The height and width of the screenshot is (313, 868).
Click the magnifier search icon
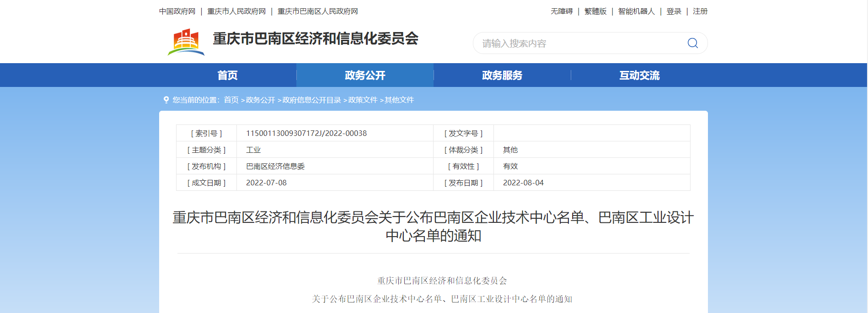tap(692, 43)
